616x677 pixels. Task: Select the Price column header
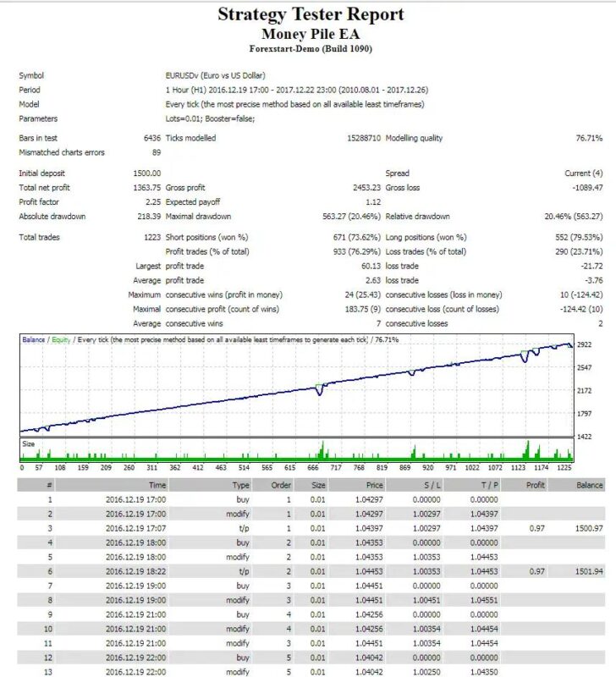point(374,485)
